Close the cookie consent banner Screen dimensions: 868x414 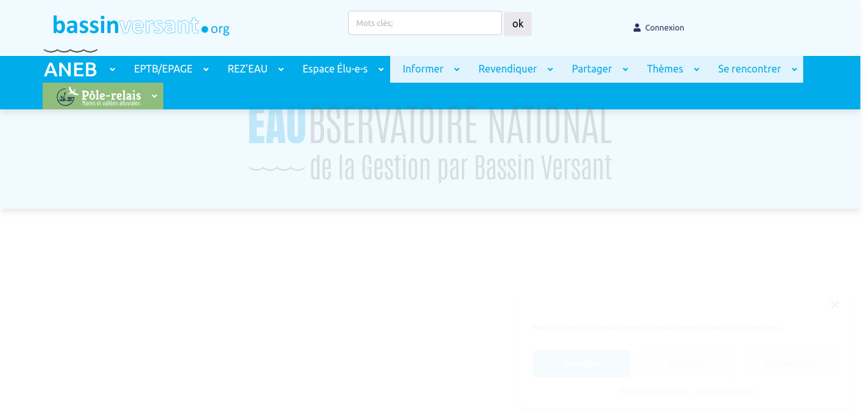coord(835,304)
